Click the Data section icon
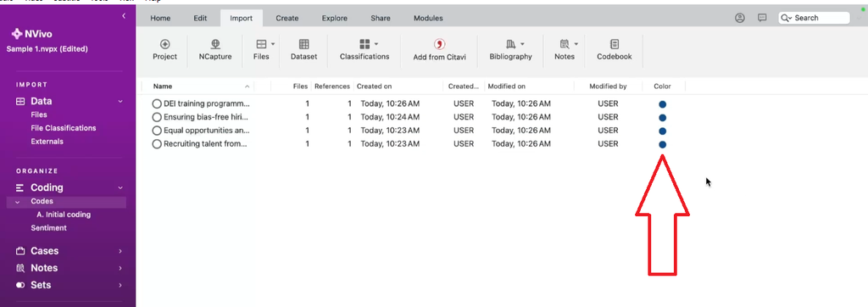This screenshot has width=868, height=307. (x=20, y=102)
